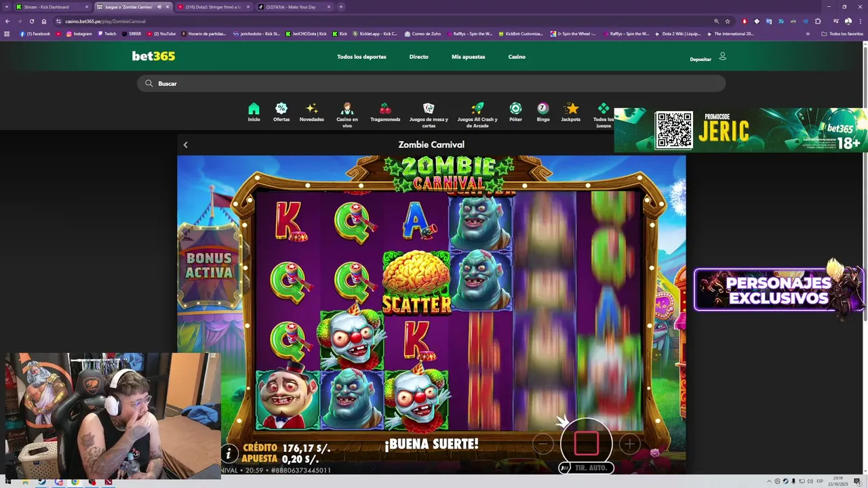Image resolution: width=868 pixels, height=488 pixels.
Task: Bookmark this page with the star icon
Action: click(x=728, y=21)
